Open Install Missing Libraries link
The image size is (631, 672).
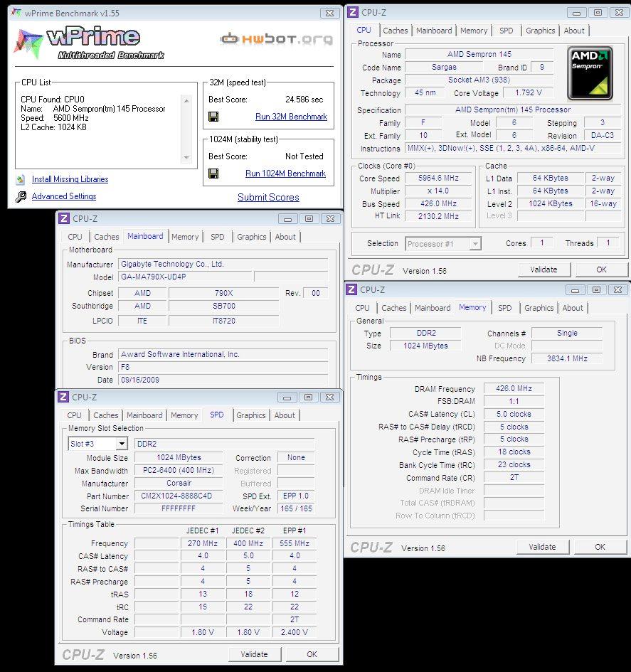point(70,179)
